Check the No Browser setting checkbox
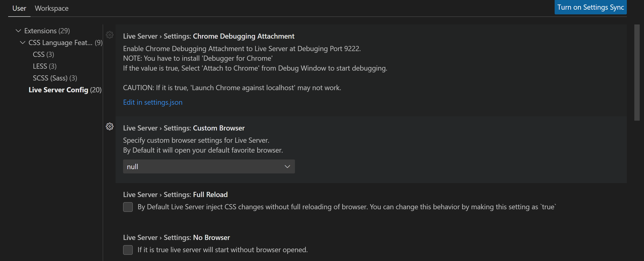 (128, 250)
